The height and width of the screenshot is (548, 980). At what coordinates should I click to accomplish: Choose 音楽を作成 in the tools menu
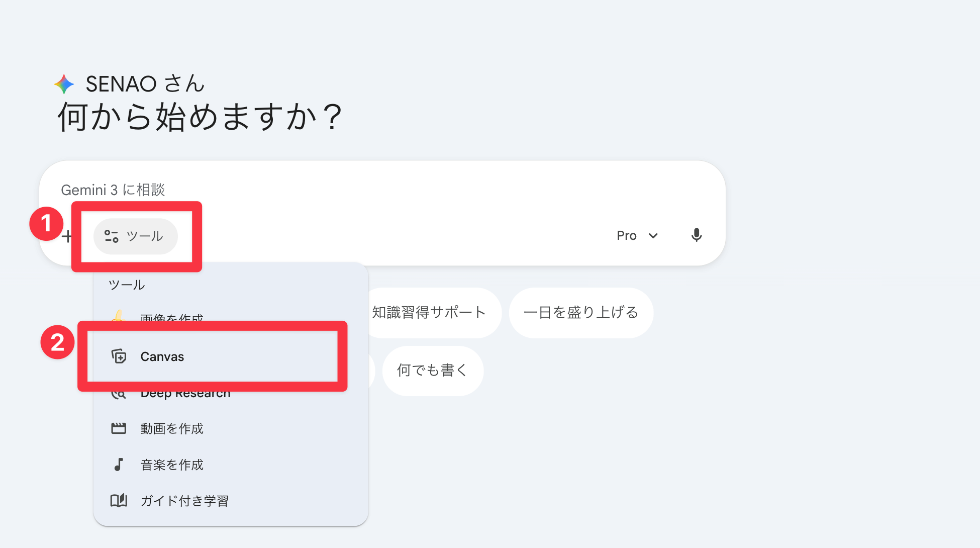[x=172, y=465]
